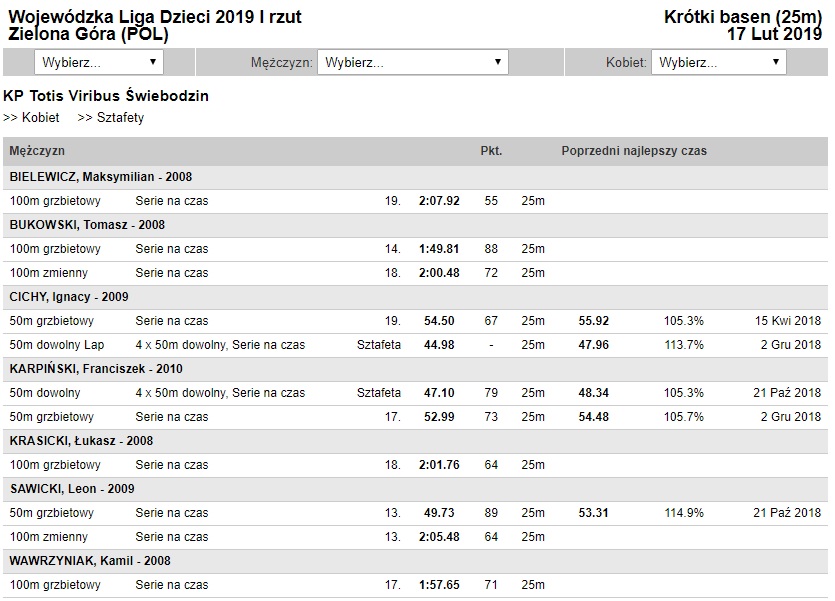Click the Poprzedni najlepszy czas header
Screen dimensions: 835x601
pyautogui.click(x=634, y=151)
